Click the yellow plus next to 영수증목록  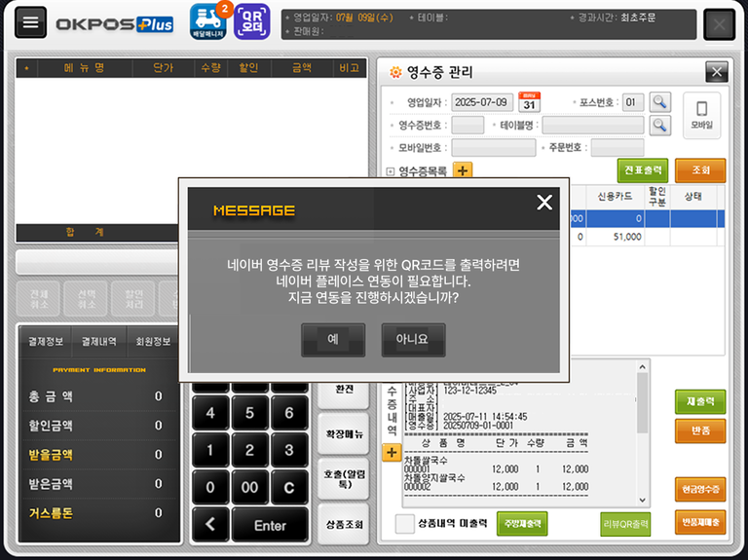coord(462,170)
